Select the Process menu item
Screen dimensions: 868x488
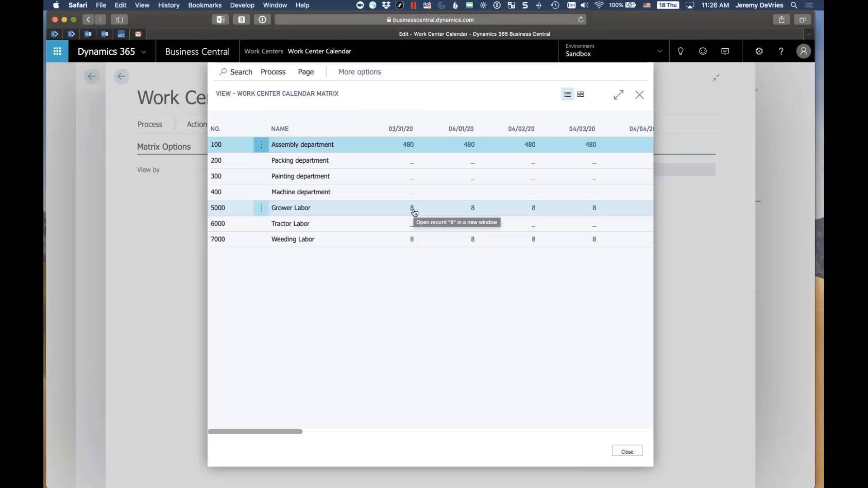click(x=273, y=71)
